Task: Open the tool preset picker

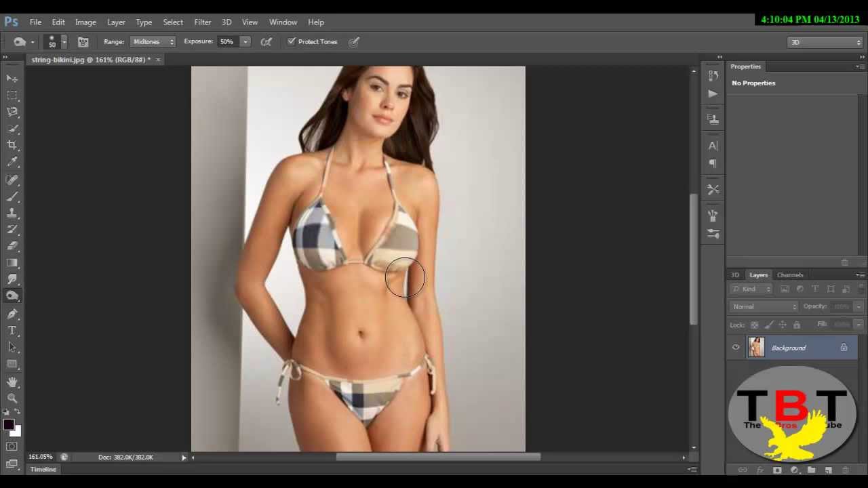Action: (23, 42)
